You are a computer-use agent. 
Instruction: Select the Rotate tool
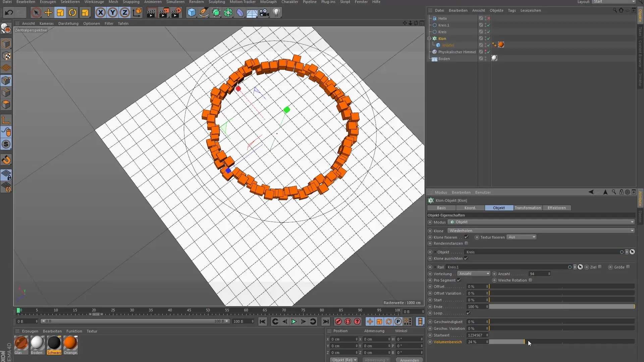coord(72,13)
